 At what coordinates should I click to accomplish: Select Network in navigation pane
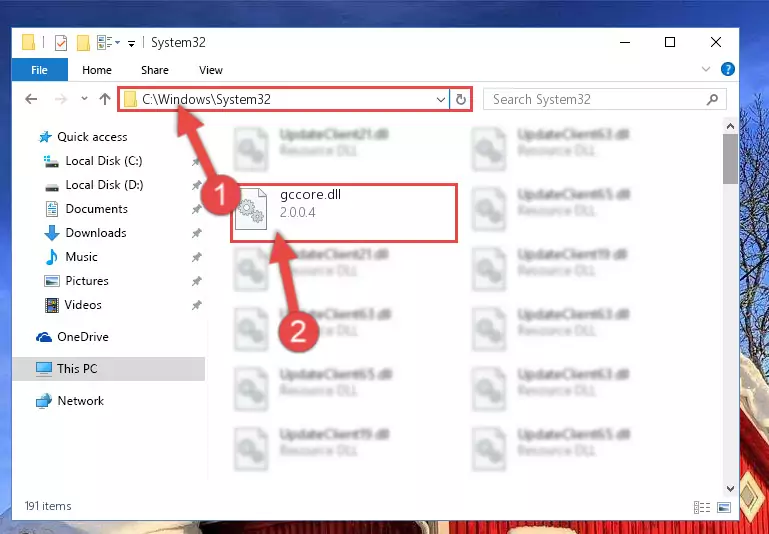[x=80, y=401]
